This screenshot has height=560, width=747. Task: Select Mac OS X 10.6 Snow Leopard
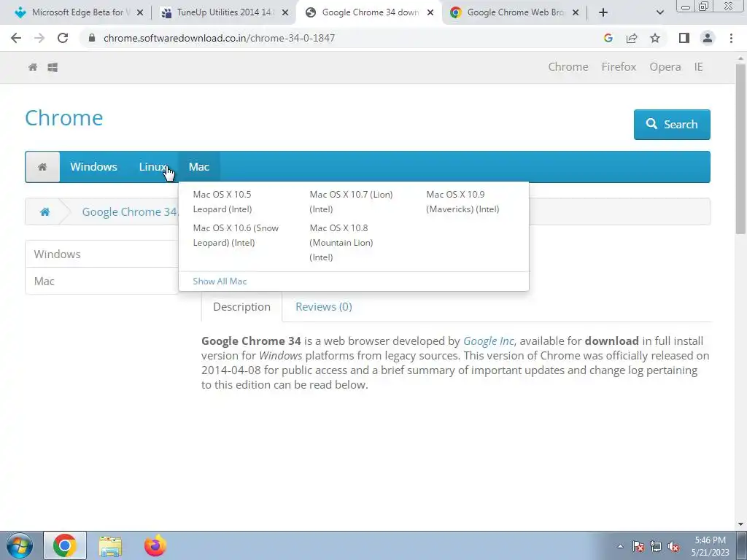(236, 236)
